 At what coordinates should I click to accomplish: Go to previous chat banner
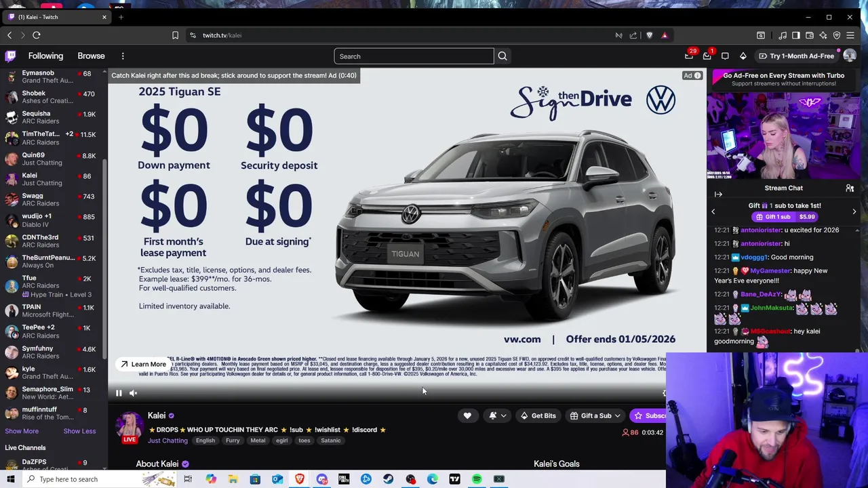point(713,211)
